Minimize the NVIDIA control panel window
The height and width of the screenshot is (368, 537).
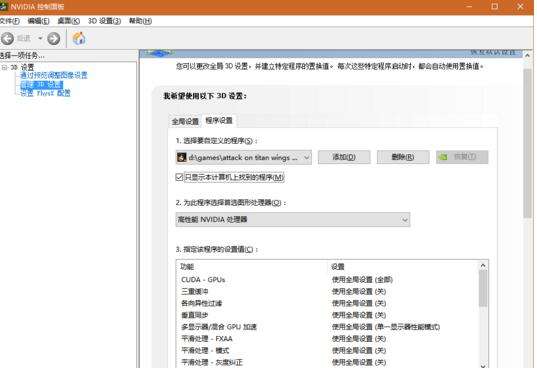click(x=469, y=7)
